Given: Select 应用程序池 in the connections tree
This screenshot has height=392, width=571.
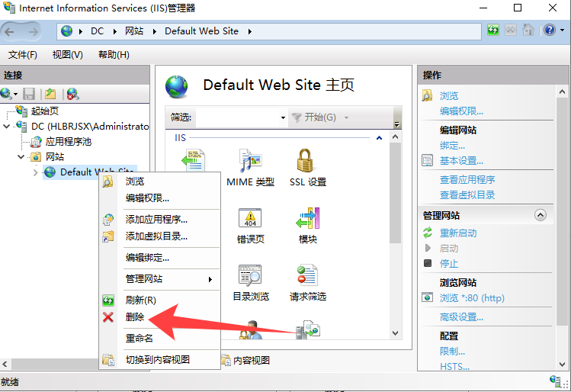Looking at the screenshot, I should click(68, 141).
